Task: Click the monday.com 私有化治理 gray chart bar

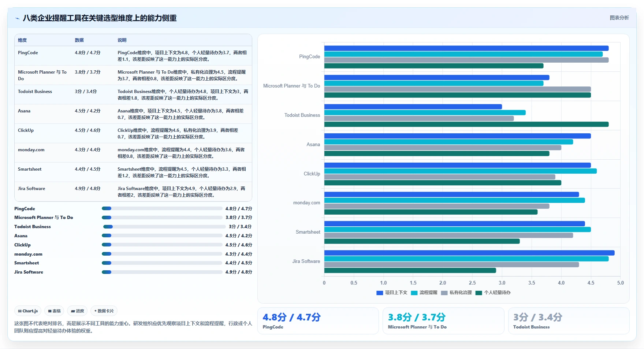Action: coord(437,206)
